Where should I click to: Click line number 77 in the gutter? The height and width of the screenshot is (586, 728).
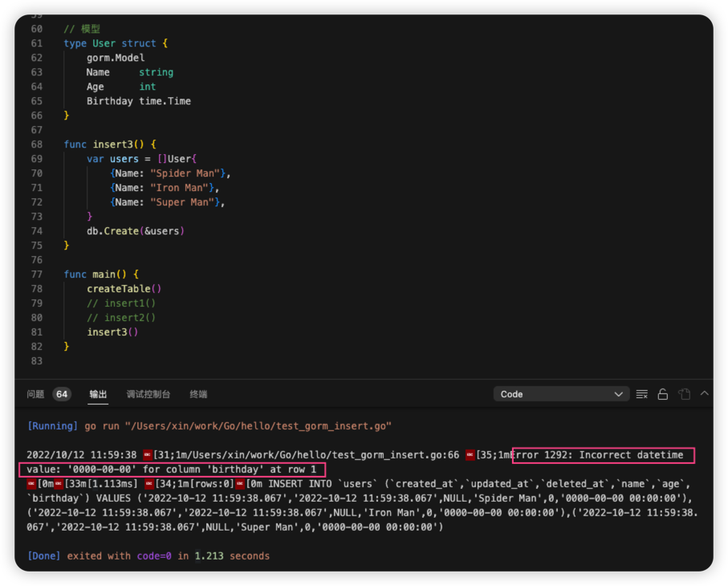tap(37, 275)
